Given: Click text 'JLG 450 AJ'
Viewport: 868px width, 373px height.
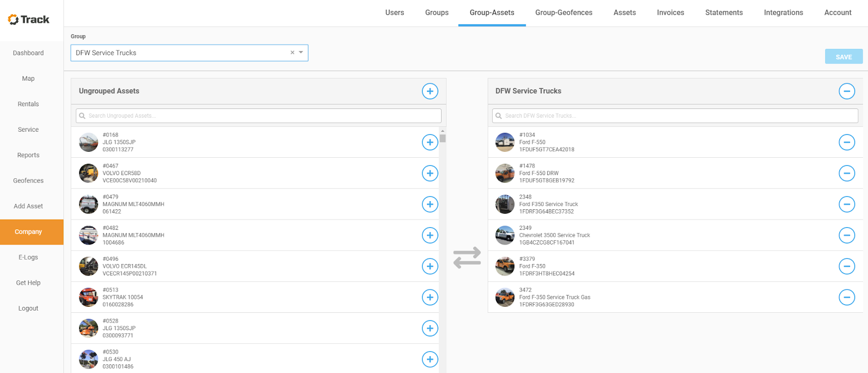Looking at the screenshot, I should [x=117, y=359].
